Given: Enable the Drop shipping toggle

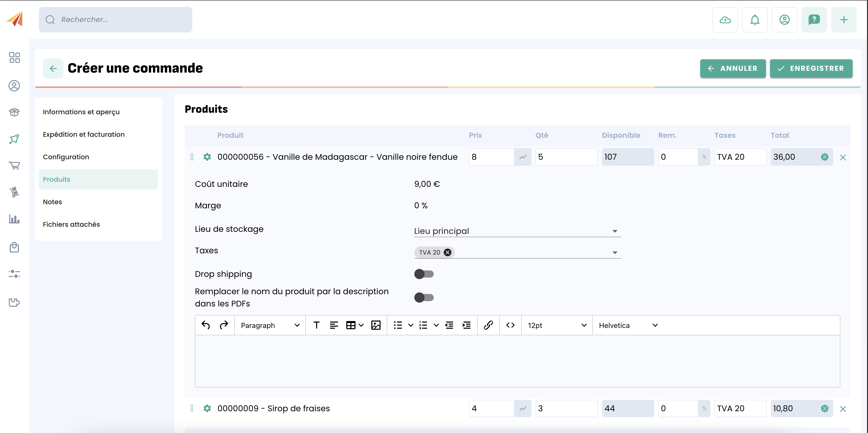Looking at the screenshot, I should [424, 274].
